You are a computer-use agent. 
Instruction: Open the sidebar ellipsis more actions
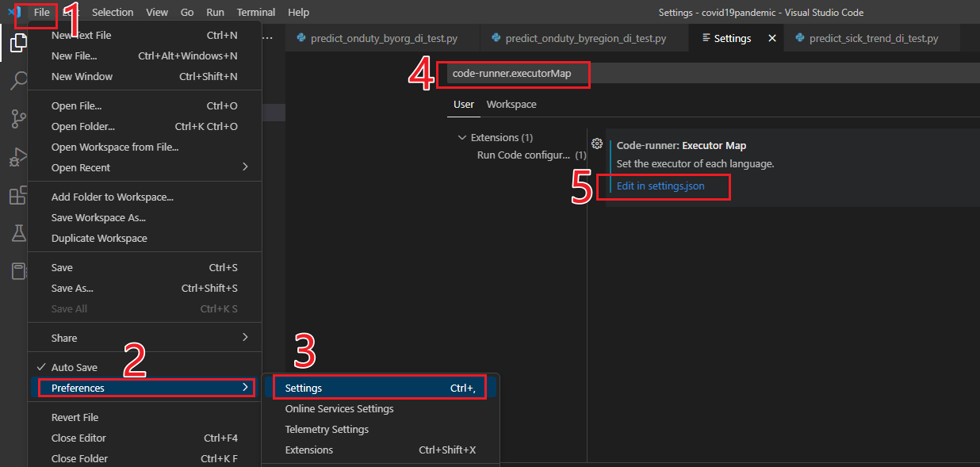267,37
